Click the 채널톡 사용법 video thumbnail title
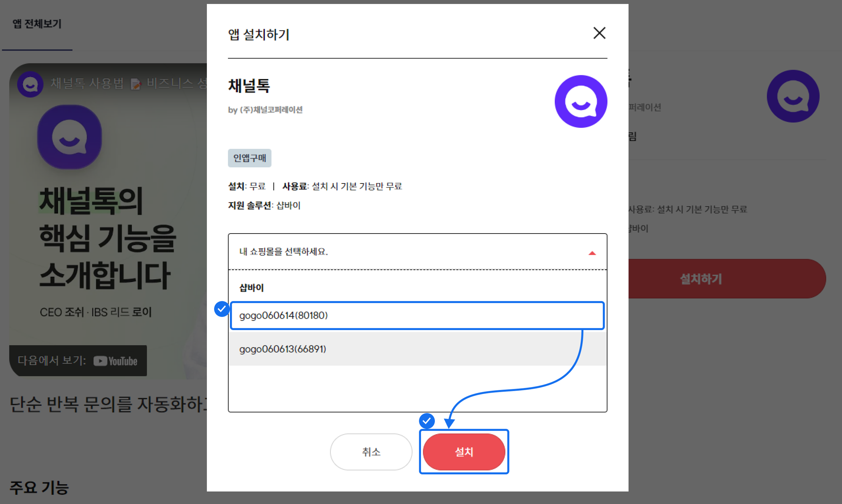 coord(87,83)
